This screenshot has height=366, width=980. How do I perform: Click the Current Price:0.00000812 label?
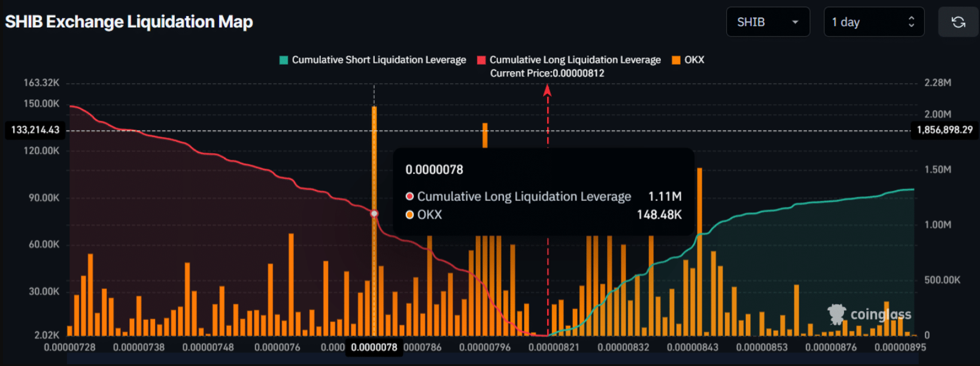(547, 73)
